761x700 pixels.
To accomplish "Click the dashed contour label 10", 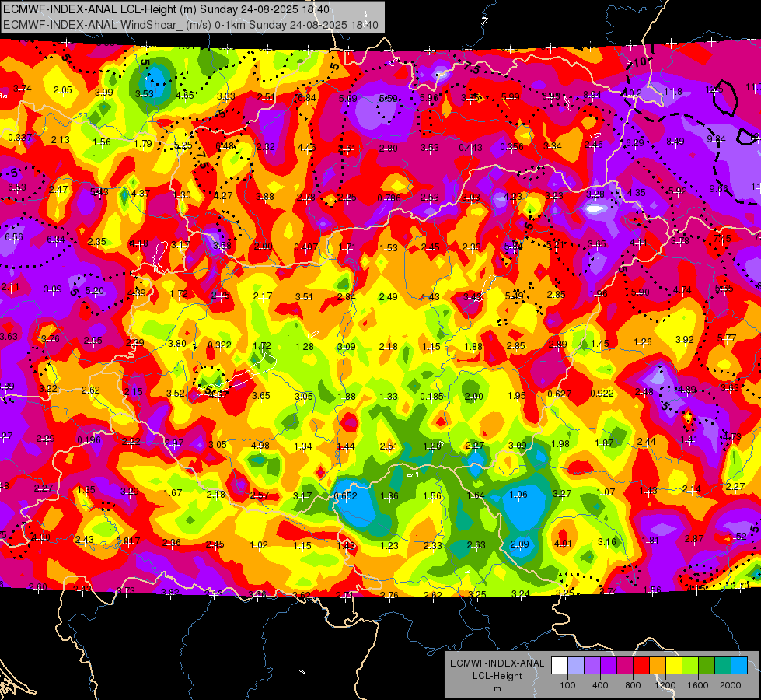I will click(x=640, y=62).
